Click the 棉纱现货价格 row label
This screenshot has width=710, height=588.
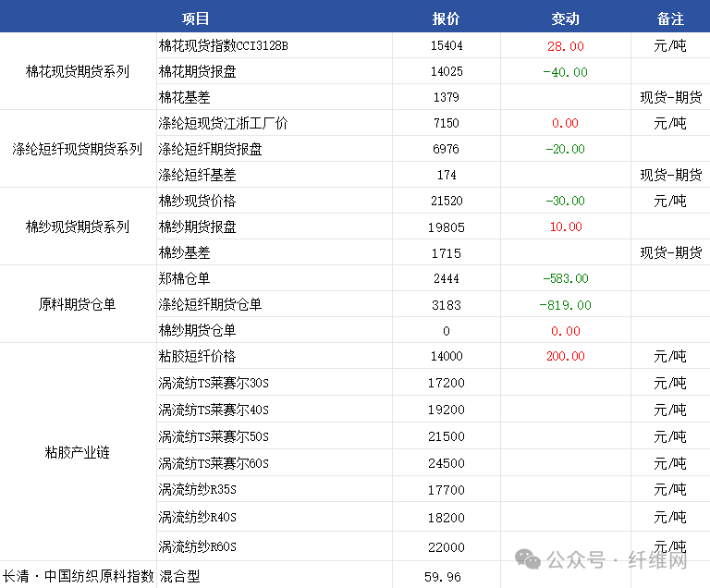click(198, 201)
